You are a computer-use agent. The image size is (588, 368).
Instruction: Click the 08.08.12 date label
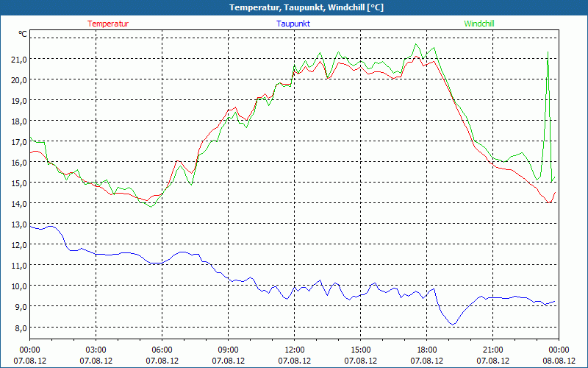559,361
